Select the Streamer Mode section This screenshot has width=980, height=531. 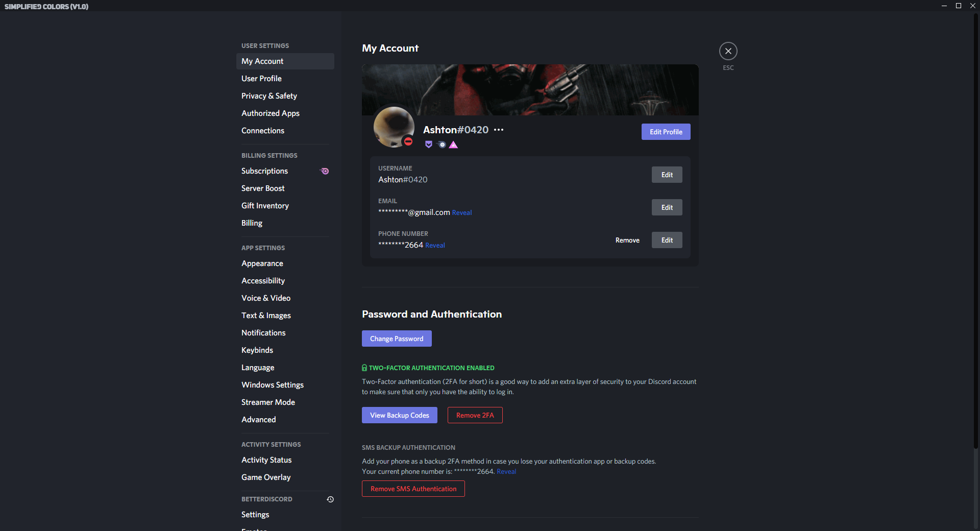268,402
